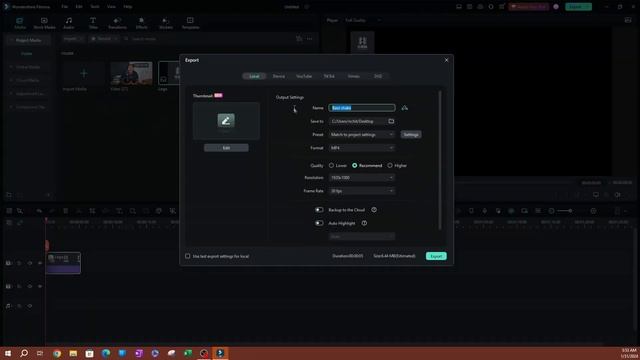Screen dimensions: 640x360
Task: Toggle visibility eye on top video track
Action: pyautogui.click(x=40, y=263)
